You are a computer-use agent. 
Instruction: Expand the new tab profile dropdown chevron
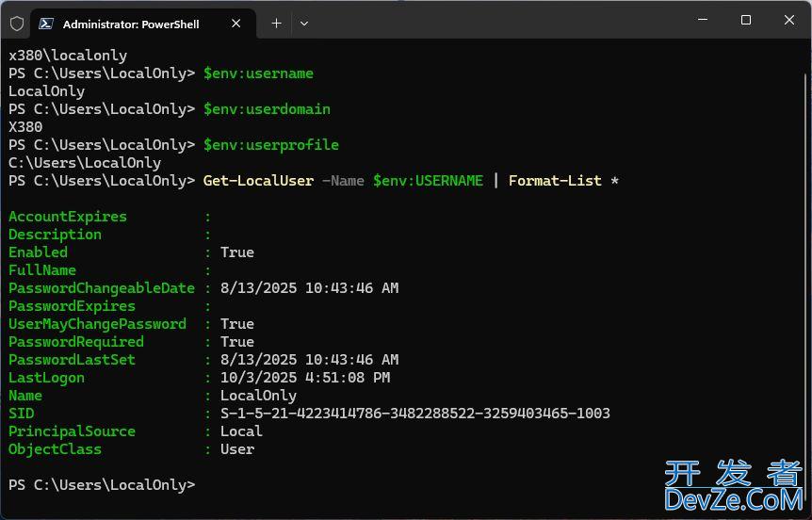coord(304,24)
